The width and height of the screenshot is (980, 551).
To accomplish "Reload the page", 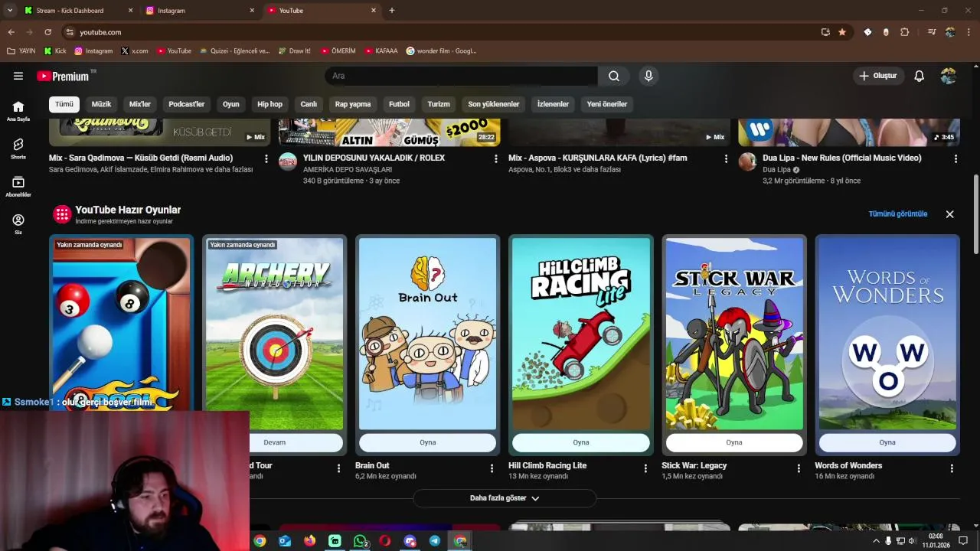I will (47, 32).
